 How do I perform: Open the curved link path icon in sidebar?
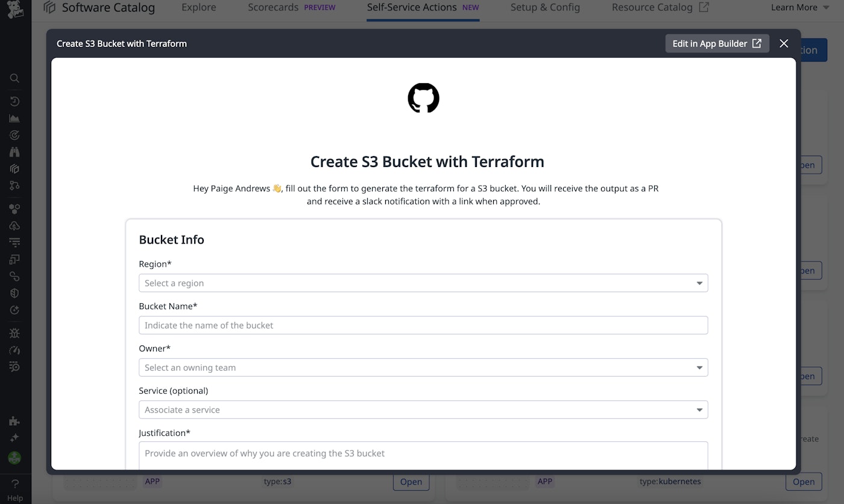point(15,276)
